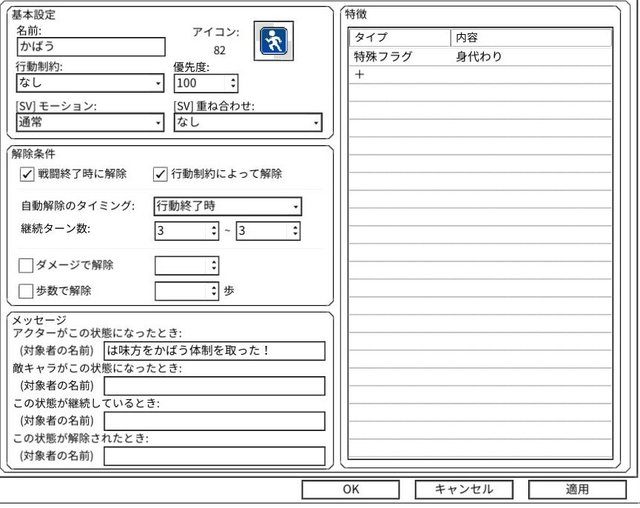
Task: Click the 歩数で解除 value spinner arrows
Action: [213, 291]
